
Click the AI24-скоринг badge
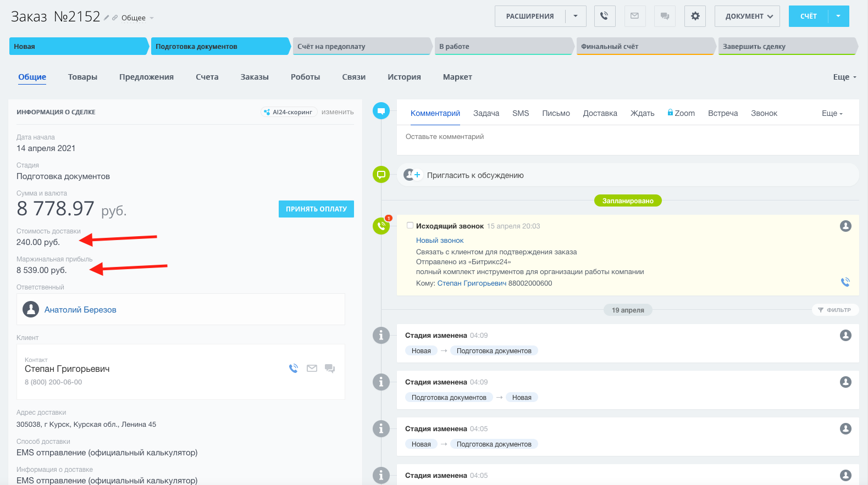tap(289, 112)
